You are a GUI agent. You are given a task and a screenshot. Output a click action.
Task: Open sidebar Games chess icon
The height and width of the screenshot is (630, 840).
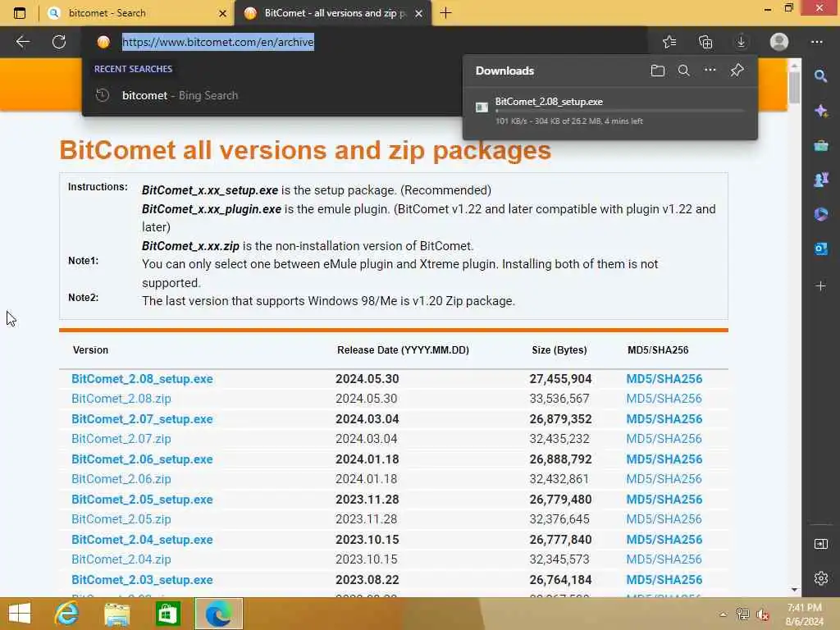pos(820,180)
